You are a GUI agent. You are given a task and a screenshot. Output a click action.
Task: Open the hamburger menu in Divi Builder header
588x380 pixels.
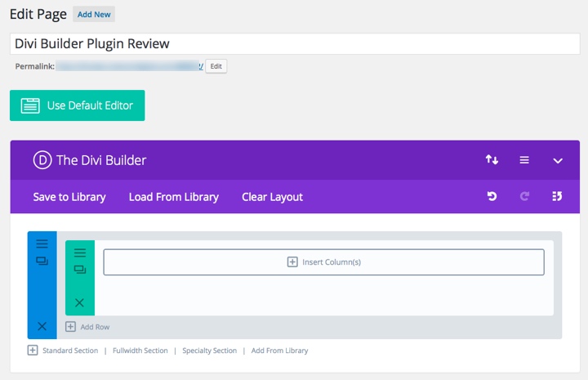pos(524,160)
